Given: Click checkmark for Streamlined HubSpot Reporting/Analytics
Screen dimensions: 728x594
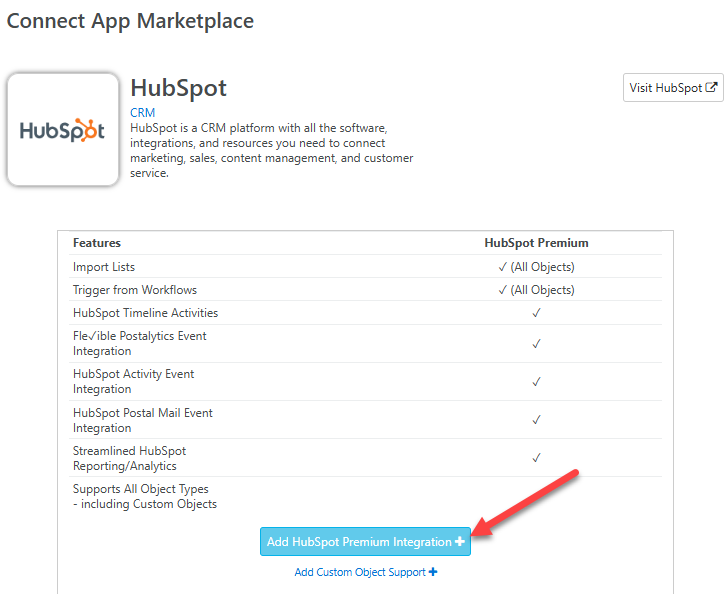Looking at the screenshot, I should click(536, 458).
